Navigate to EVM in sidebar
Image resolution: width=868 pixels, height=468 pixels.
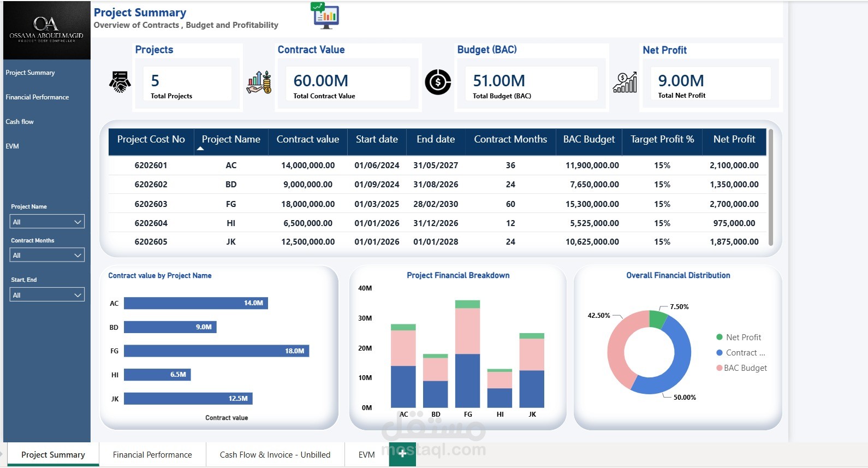[12, 146]
